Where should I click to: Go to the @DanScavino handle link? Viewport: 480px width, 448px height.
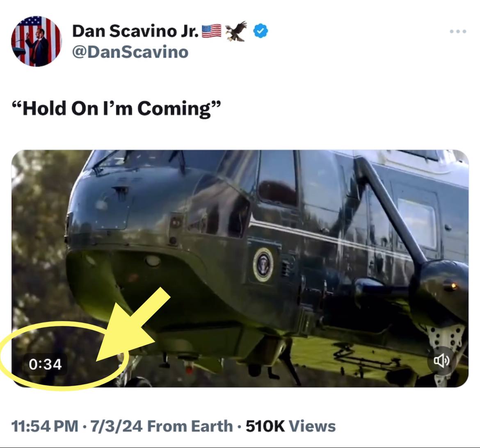click(x=130, y=52)
